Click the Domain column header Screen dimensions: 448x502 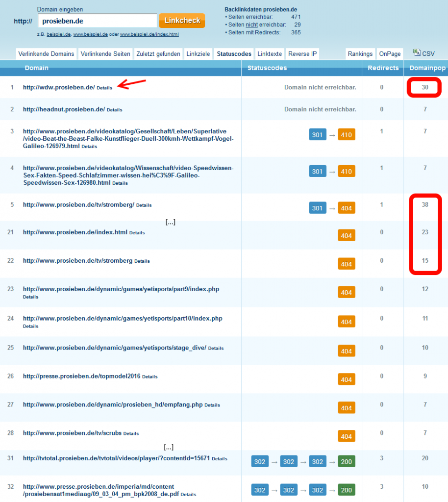37,68
